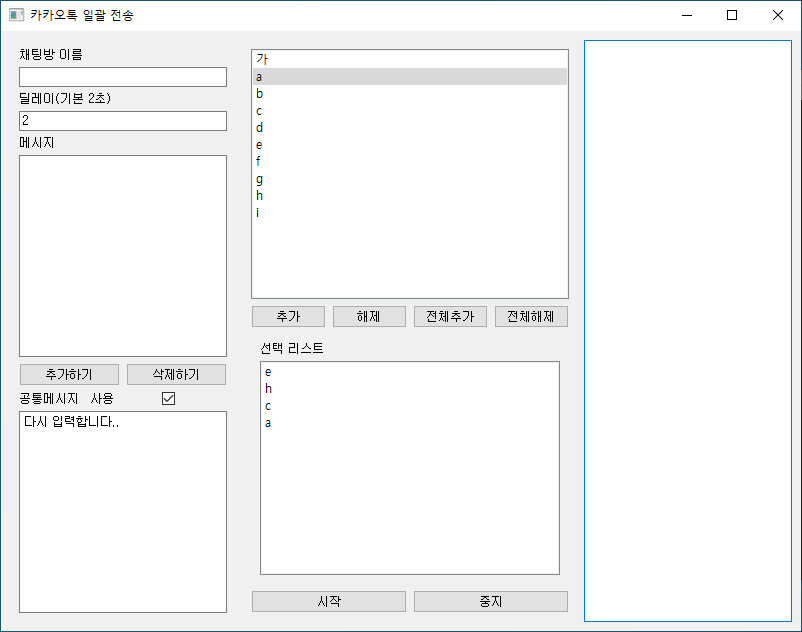Click the common message text area

pos(123,512)
